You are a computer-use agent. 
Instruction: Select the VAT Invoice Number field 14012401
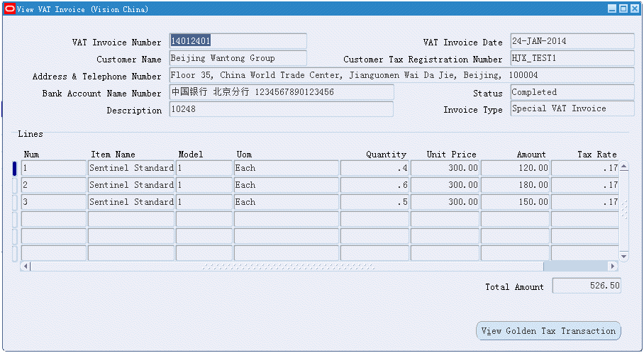pos(238,41)
